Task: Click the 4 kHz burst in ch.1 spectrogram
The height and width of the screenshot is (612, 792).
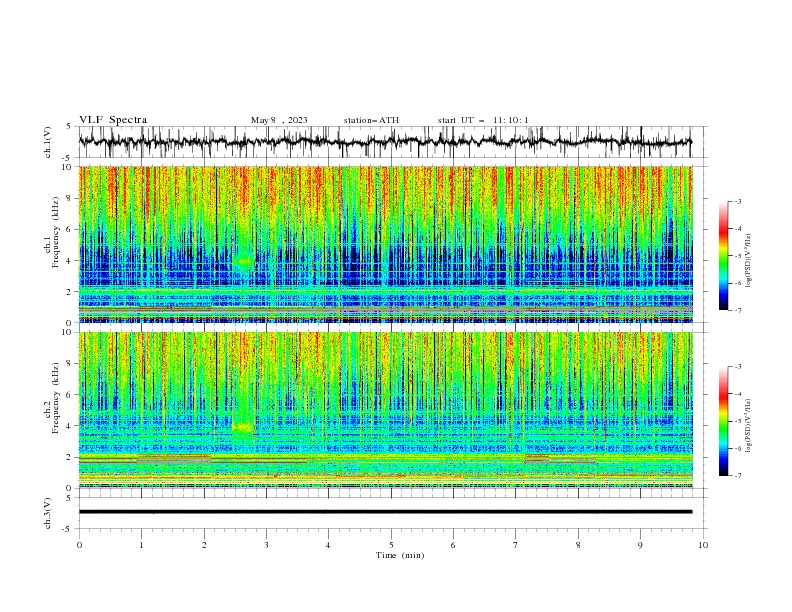Action: pyautogui.click(x=244, y=262)
